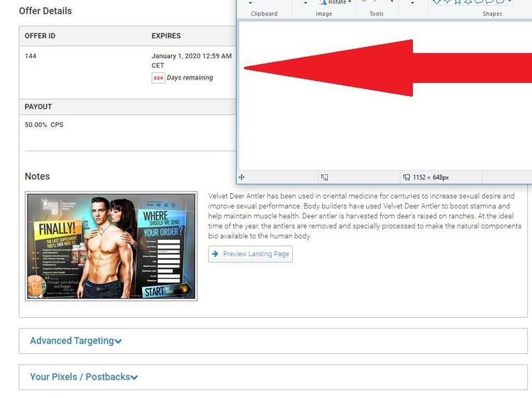Click the Notes heading
This screenshot has height=398, width=532.
pyautogui.click(x=38, y=177)
